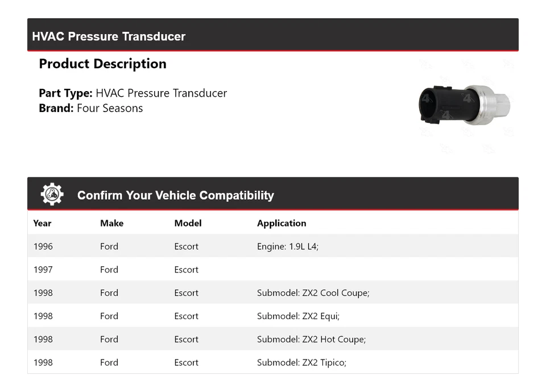Click the ZX2 Hot Coupe submodel entry
The height and width of the screenshot is (392, 546).
[x=311, y=340]
